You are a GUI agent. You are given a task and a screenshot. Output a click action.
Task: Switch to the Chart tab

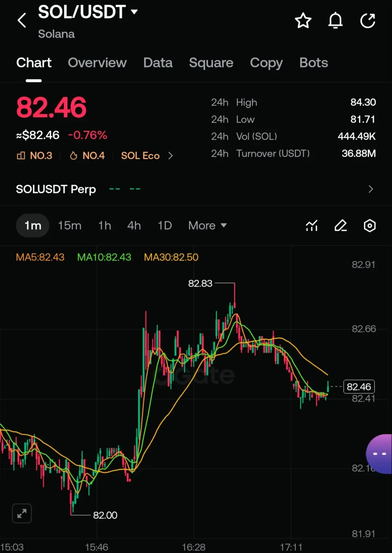34,63
